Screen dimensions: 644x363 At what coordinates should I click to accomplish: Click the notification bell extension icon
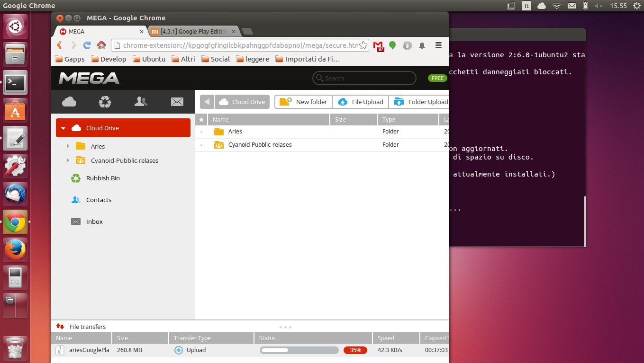click(422, 45)
